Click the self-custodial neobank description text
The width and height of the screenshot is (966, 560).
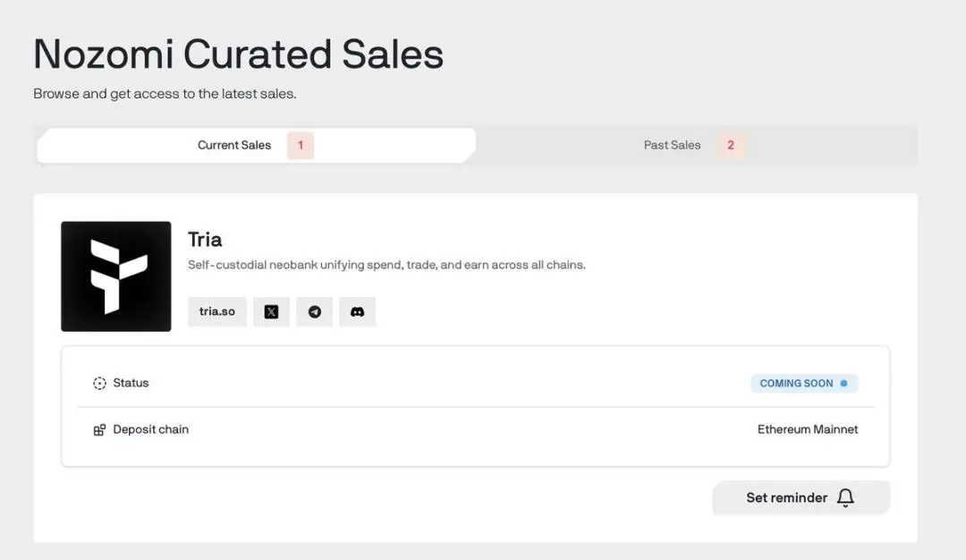(x=386, y=265)
